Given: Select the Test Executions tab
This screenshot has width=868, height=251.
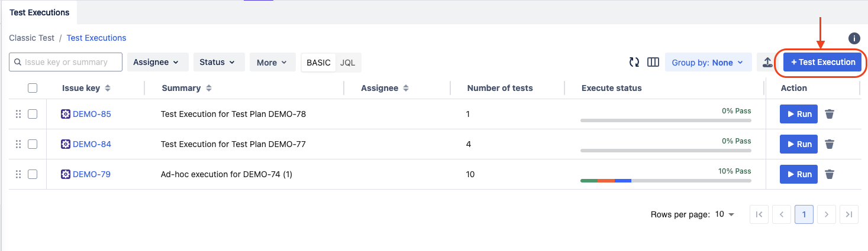Looking at the screenshot, I should (39, 12).
